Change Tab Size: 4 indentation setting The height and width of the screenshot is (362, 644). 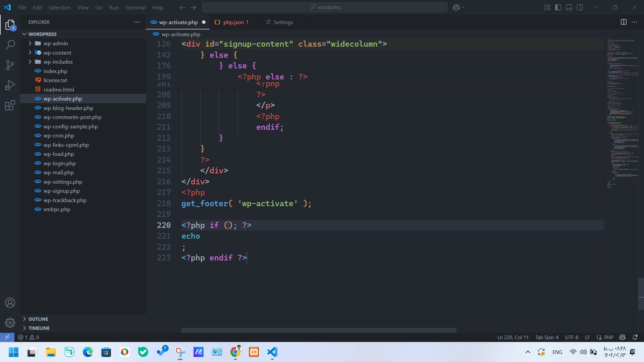tap(547, 337)
